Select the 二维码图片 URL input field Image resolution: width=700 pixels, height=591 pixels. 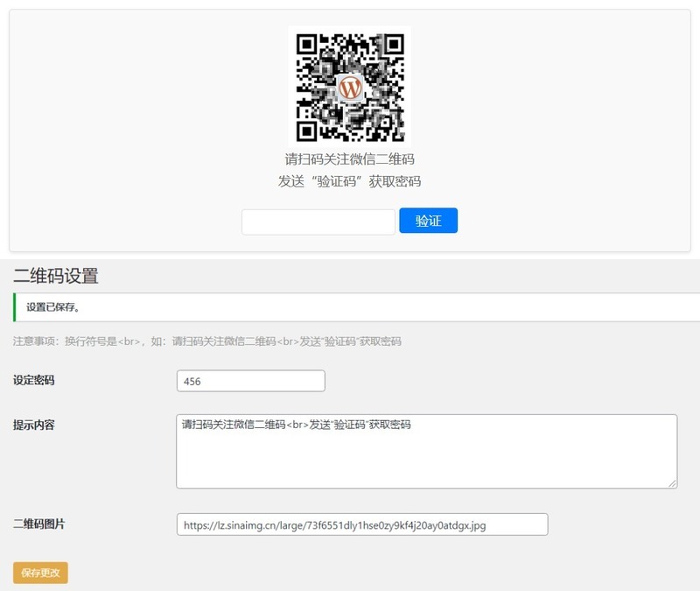(361, 524)
